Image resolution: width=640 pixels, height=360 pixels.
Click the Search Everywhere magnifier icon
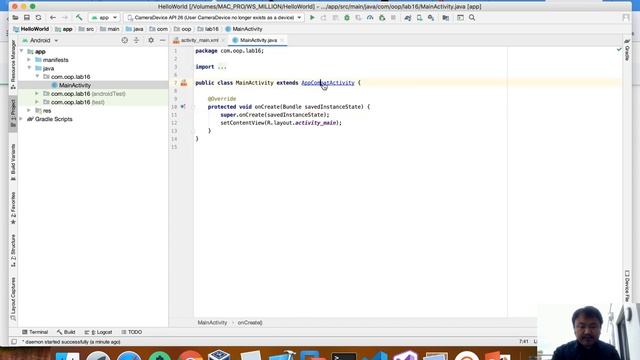(x=472, y=18)
